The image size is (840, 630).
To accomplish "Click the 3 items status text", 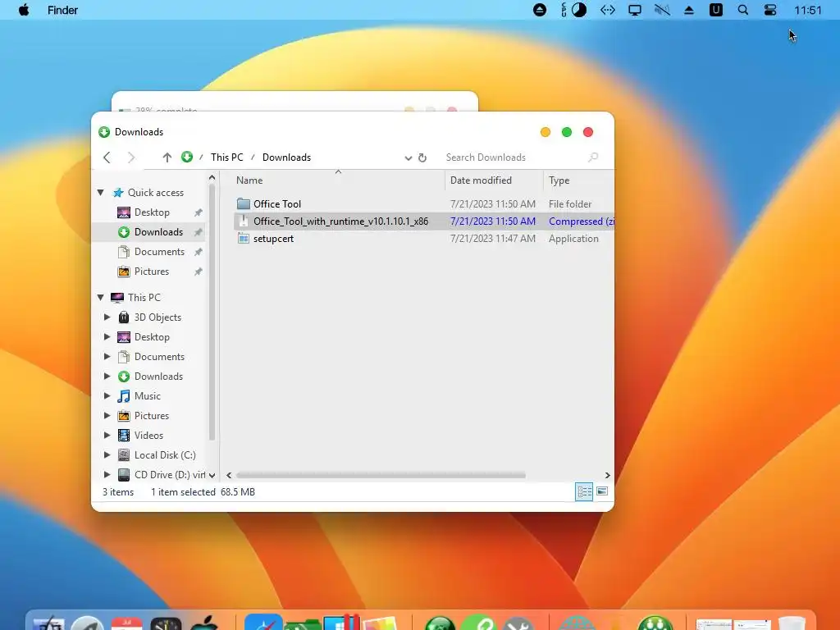I will coord(118,492).
